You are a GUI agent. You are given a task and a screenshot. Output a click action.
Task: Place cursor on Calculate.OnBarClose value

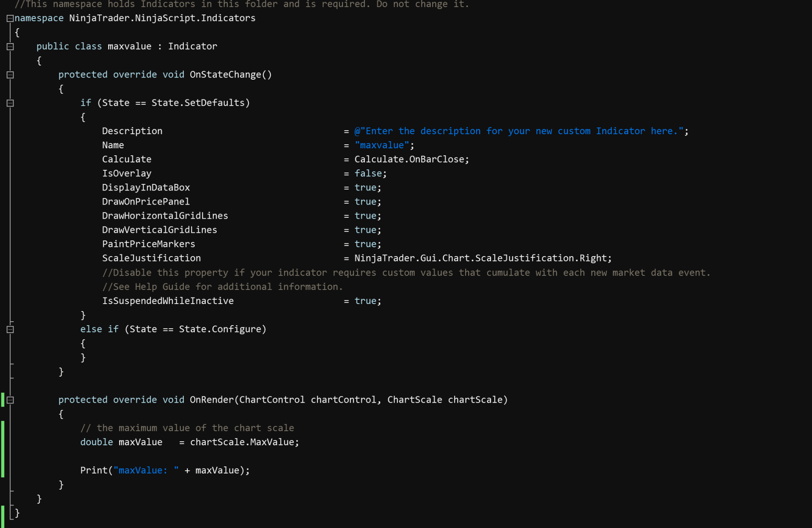coord(411,159)
